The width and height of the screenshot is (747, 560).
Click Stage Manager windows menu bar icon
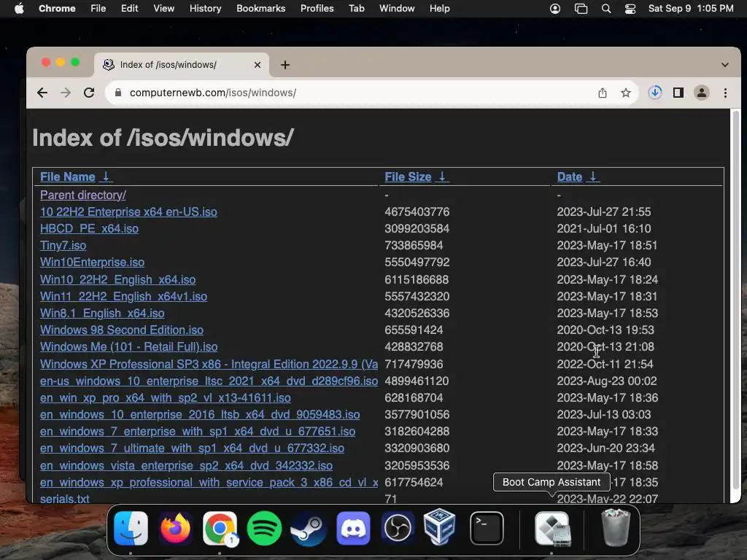coord(581,9)
